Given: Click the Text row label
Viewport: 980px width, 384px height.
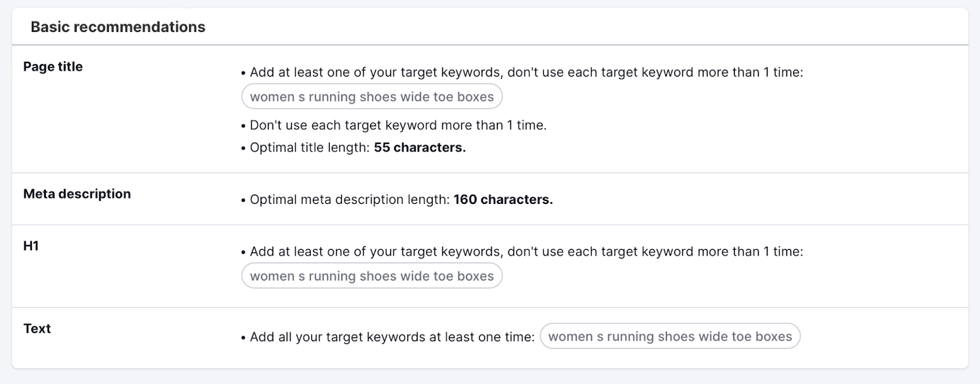Looking at the screenshot, I should 36,329.
